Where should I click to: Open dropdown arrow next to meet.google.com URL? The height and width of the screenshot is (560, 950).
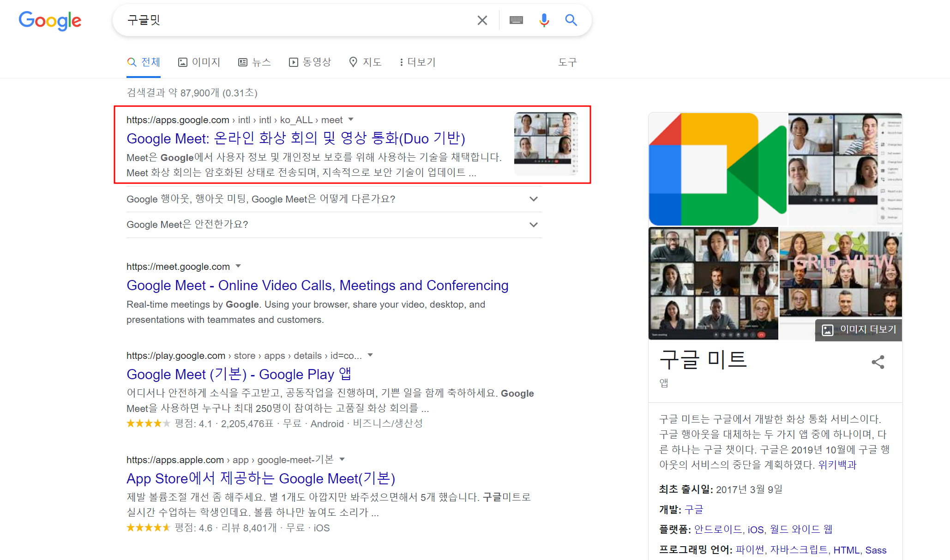(238, 266)
